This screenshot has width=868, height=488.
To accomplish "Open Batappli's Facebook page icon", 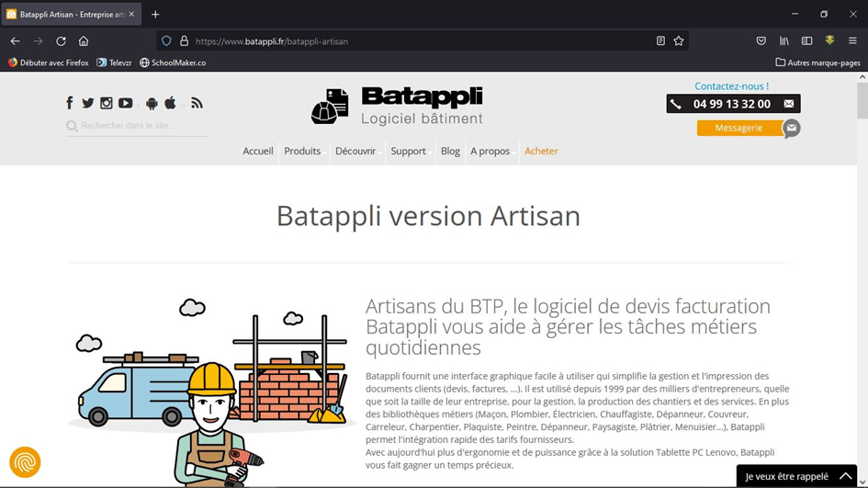I will (x=70, y=103).
